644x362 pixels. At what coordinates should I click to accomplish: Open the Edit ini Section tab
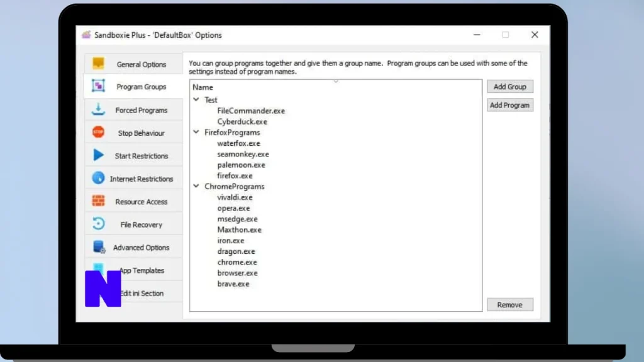point(133,293)
